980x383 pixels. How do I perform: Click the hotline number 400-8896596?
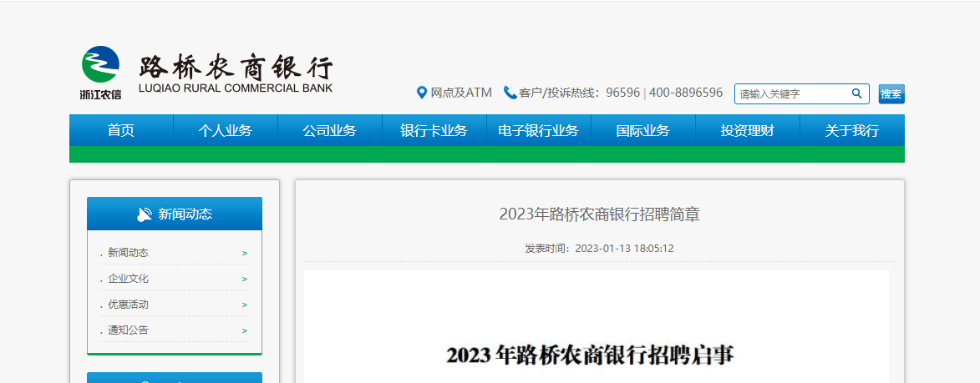[686, 93]
